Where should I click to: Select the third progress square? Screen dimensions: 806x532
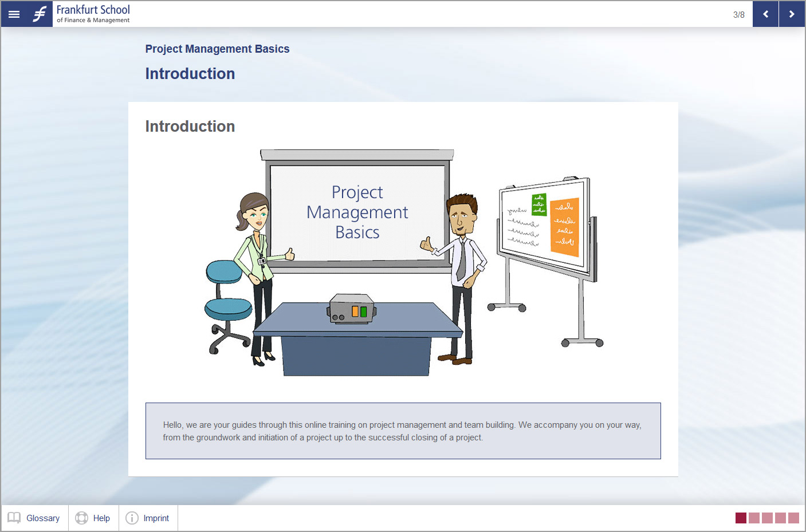point(767,518)
